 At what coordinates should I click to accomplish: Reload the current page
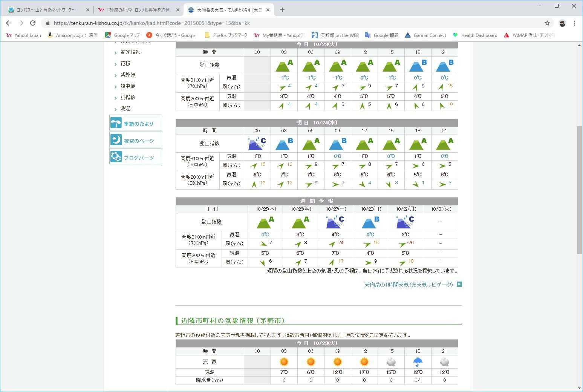coord(33,23)
